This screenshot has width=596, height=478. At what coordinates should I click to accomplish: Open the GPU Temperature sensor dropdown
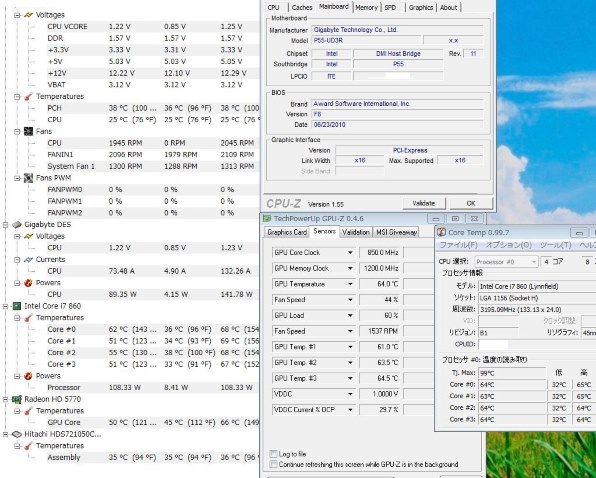pyautogui.click(x=350, y=284)
